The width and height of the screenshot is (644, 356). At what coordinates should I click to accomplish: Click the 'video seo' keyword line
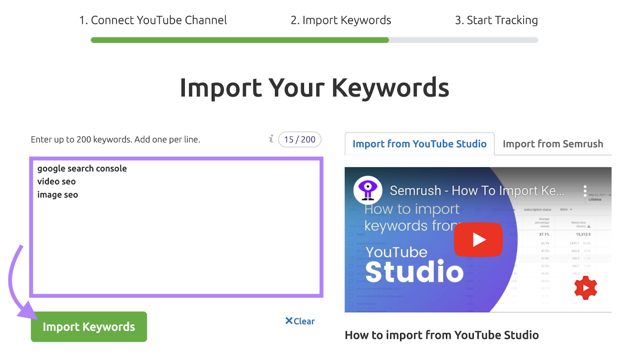click(x=57, y=181)
